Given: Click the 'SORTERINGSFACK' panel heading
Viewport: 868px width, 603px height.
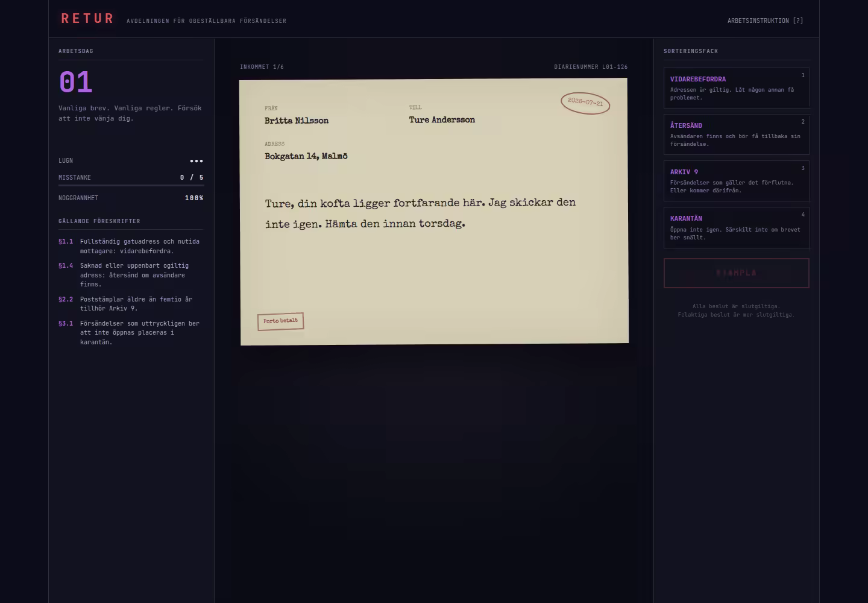Looking at the screenshot, I should pyautogui.click(x=691, y=51).
